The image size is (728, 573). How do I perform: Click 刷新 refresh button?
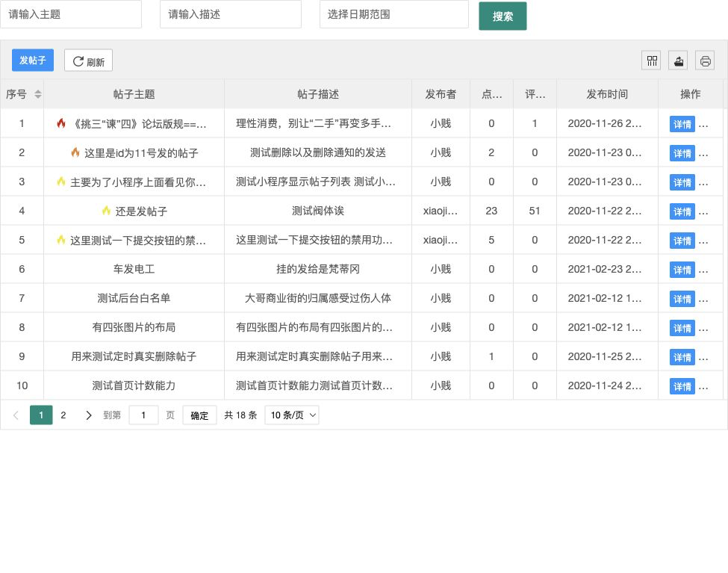click(88, 61)
